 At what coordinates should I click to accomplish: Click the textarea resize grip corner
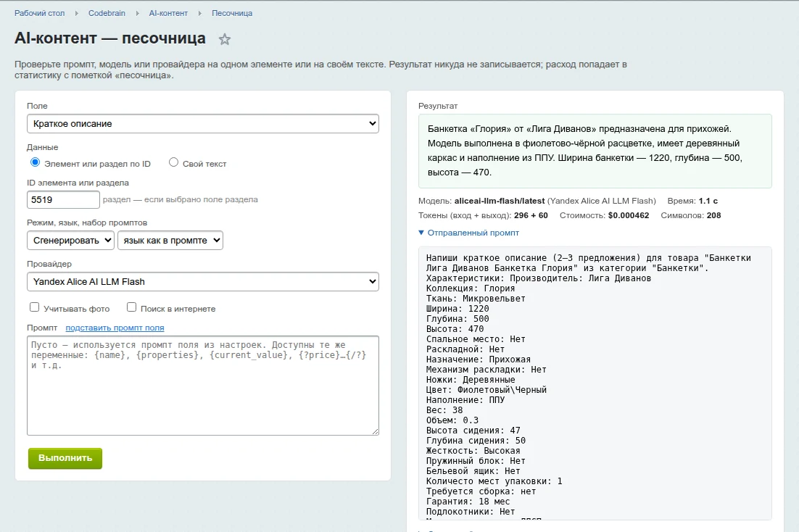click(376, 431)
